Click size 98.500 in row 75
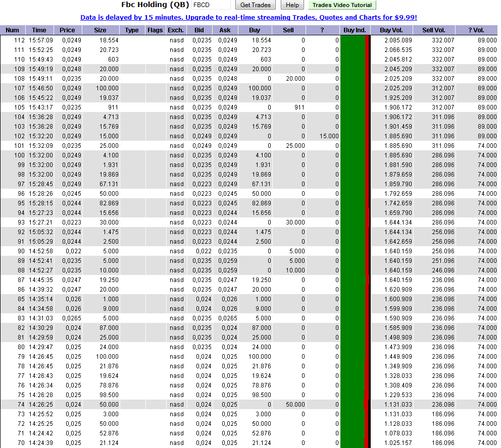The height and width of the screenshot is (448, 501). pos(109,395)
